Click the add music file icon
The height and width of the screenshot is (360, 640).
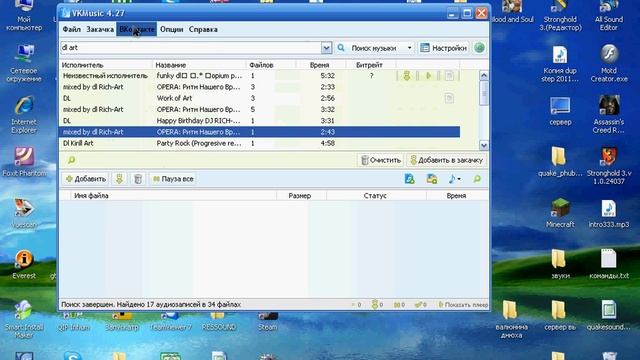pyautogui.click(x=409, y=179)
